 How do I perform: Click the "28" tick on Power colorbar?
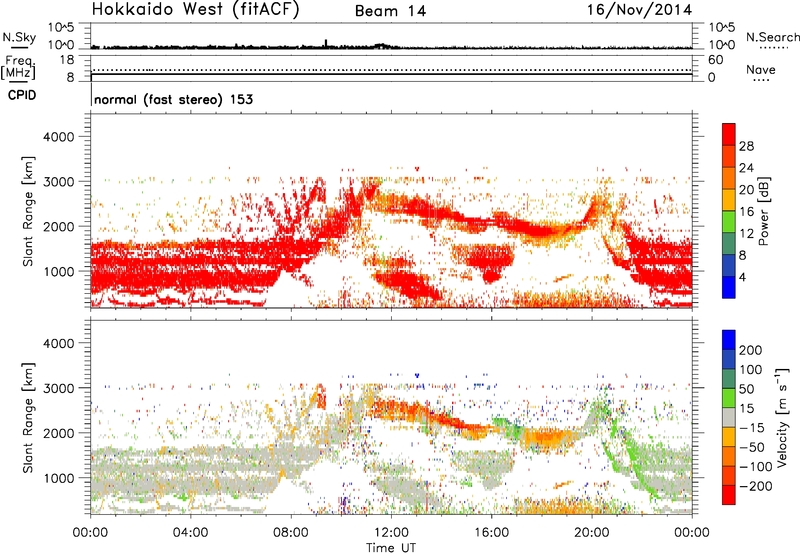pos(746,146)
